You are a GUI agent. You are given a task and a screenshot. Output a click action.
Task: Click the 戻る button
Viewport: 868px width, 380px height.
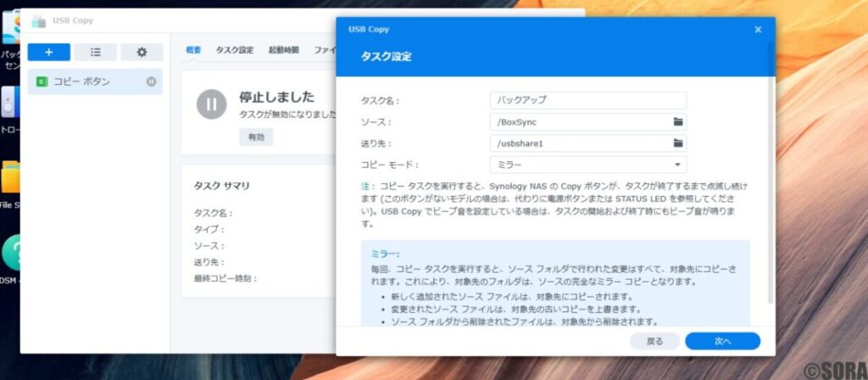click(655, 341)
